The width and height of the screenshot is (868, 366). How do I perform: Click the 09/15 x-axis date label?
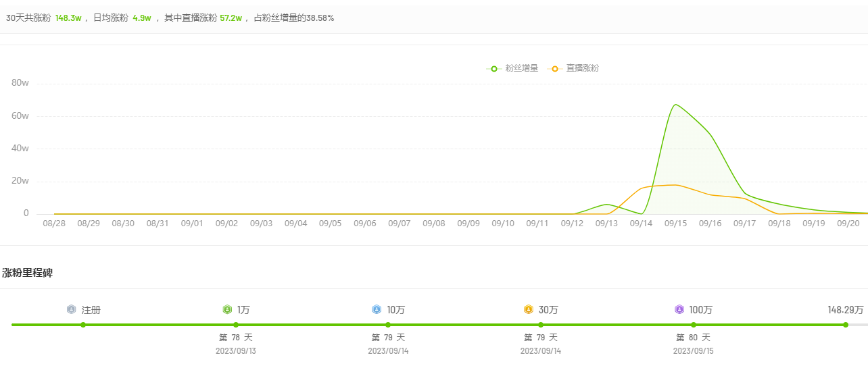[x=675, y=223]
